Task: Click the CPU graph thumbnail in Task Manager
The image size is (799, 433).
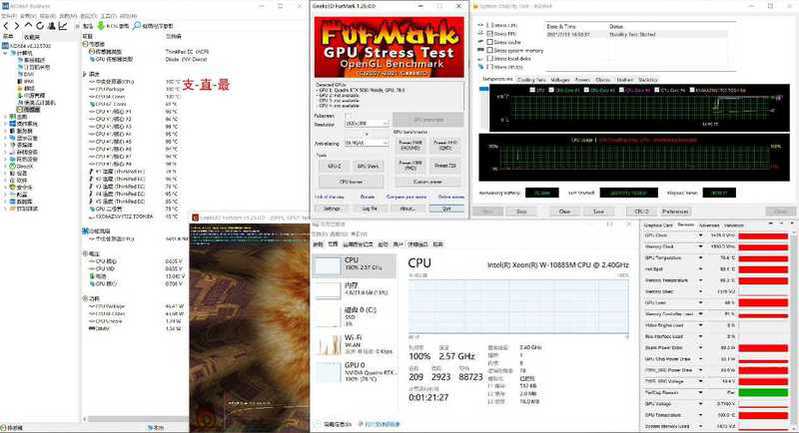Action: (x=327, y=265)
